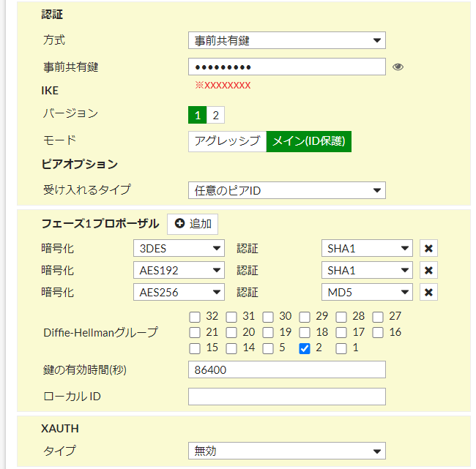Enable Diffie-Hellman group 18
The width and height of the screenshot is (476, 469).
coord(305,333)
